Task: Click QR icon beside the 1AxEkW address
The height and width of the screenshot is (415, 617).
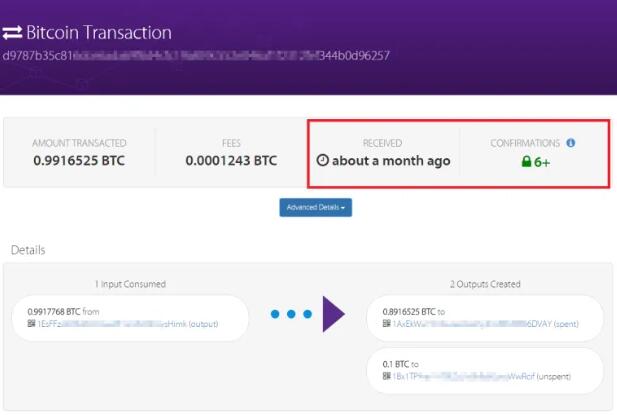Action: (386, 323)
